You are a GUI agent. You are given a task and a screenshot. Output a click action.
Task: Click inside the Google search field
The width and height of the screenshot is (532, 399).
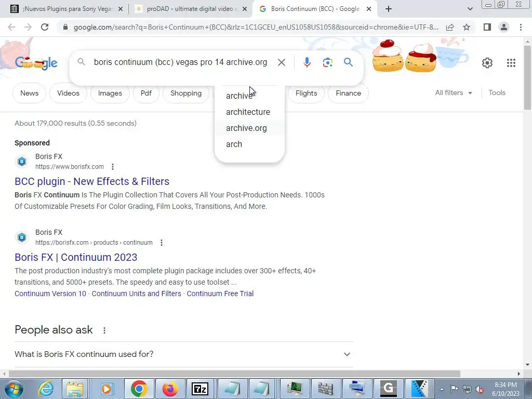click(180, 62)
